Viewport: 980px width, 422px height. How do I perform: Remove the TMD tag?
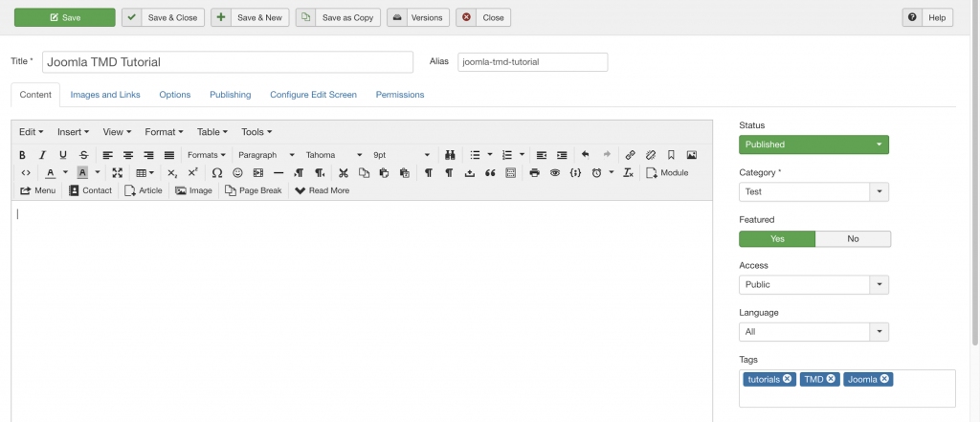pyautogui.click(x=831, y=379)
